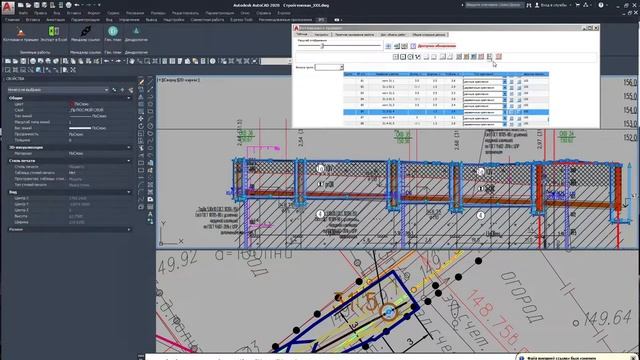This screenshot has height=360, width=640.
Task: Click the dialog toolbar icon under the mouse cursor
Action: point(490,57)
